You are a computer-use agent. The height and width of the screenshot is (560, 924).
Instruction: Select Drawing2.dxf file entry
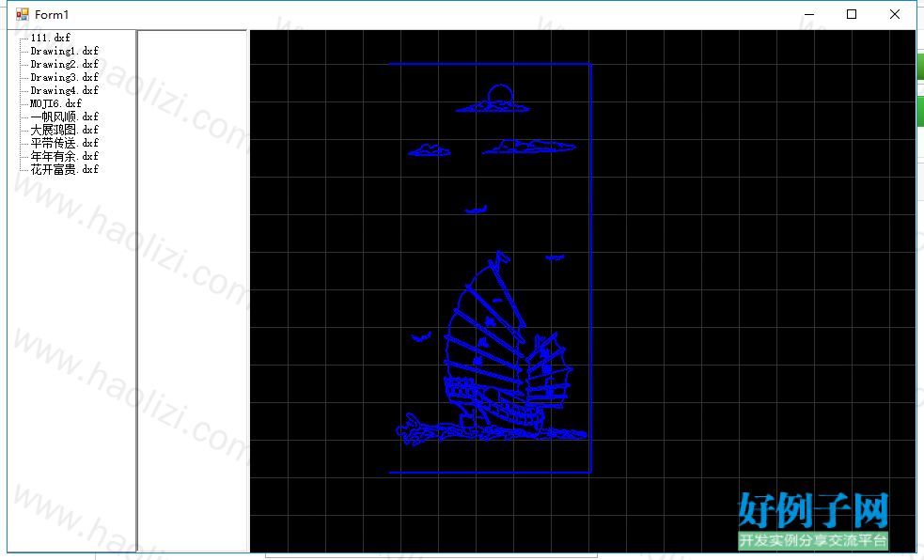point(64,64)
